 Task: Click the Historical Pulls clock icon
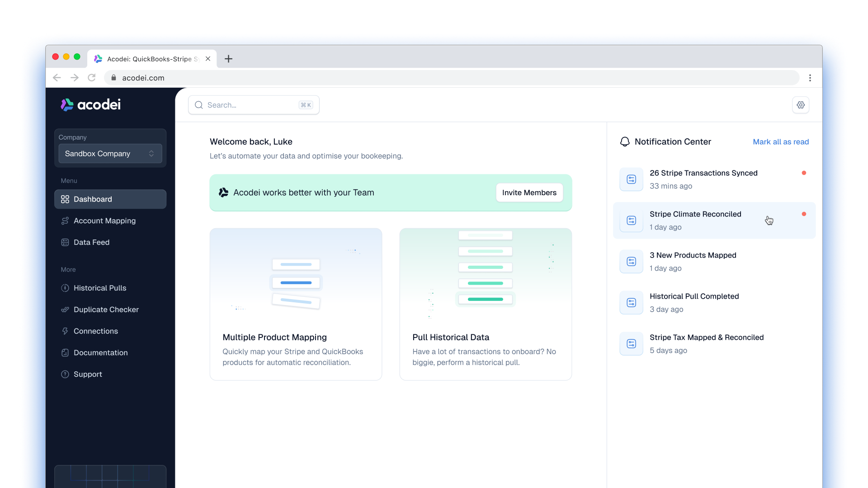(66, 288)
